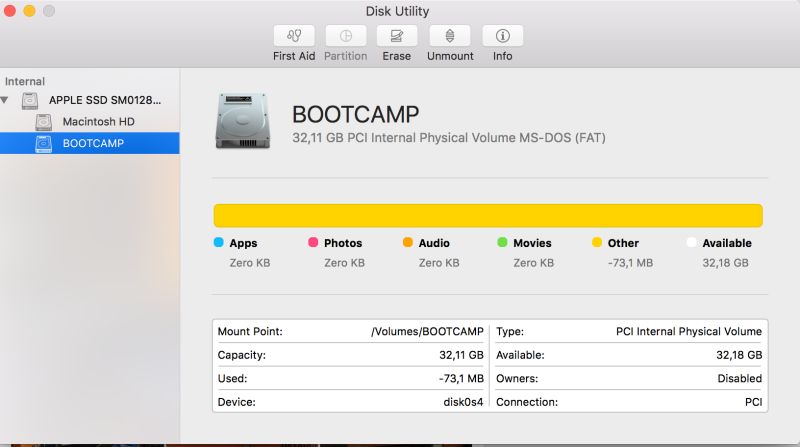Click the blue Apps legend dot
This screenshot has width=800, height=447.
click(218, 242)
